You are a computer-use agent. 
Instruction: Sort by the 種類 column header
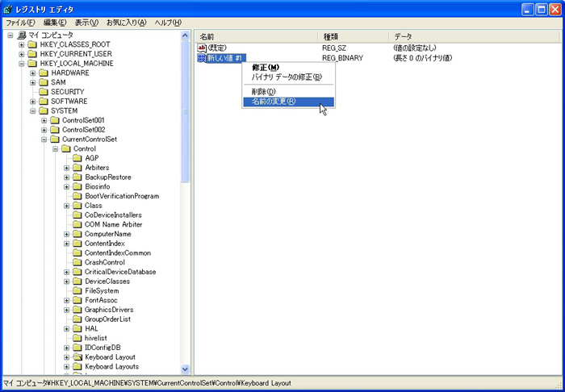tap(354, 37)
